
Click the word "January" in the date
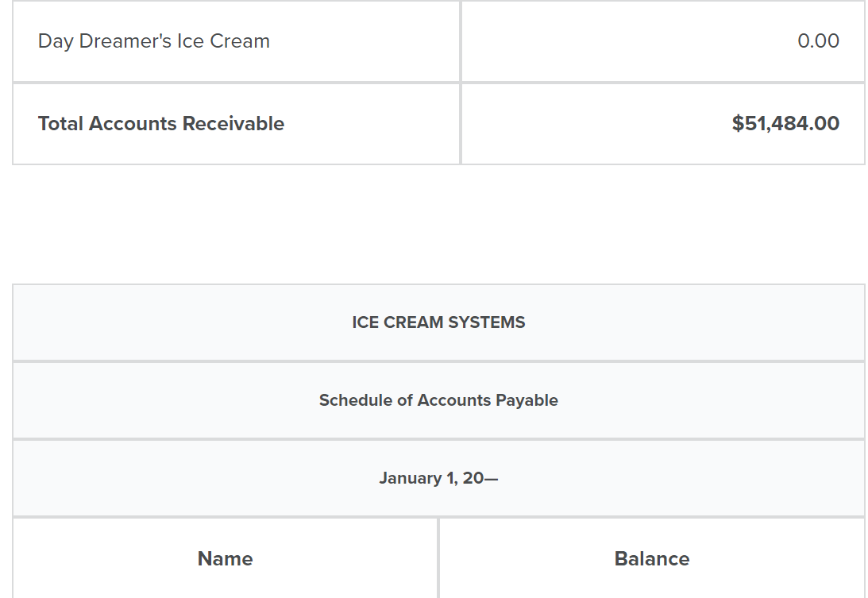[408, 478]
